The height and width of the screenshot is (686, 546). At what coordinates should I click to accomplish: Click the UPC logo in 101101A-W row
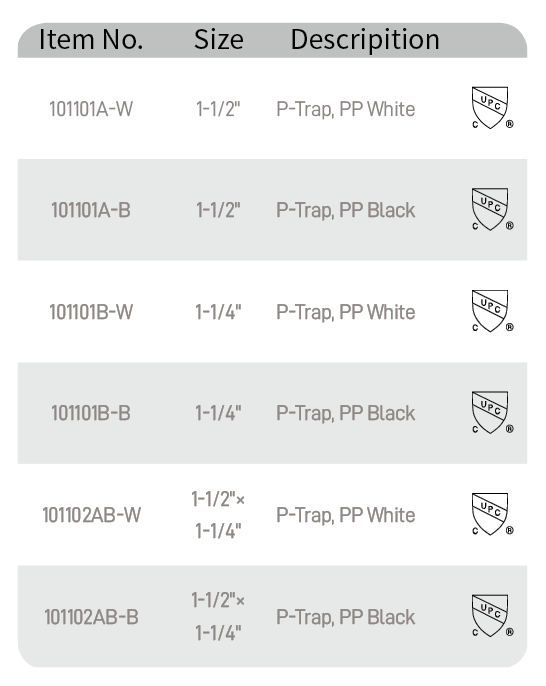492,108
